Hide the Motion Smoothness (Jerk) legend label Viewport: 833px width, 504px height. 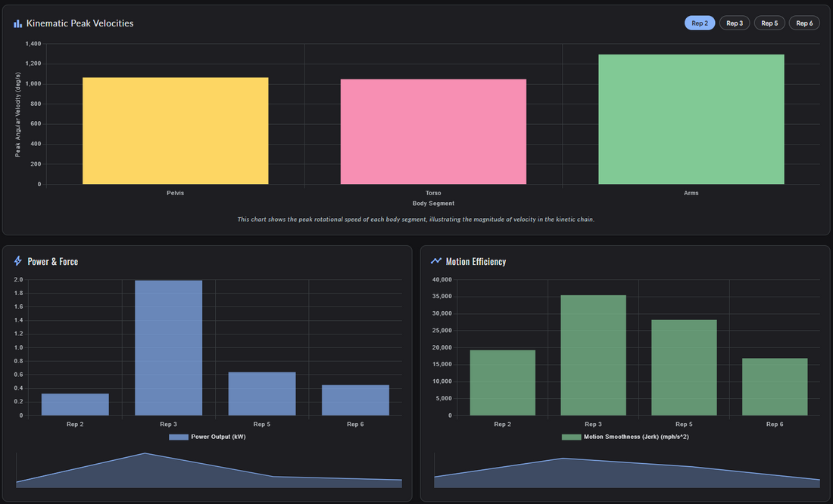(636, 437)
